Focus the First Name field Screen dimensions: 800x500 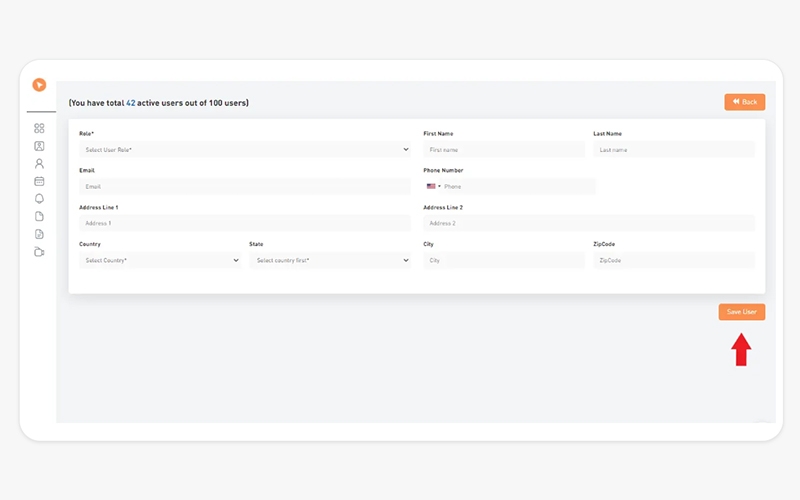tap(504, 149)
